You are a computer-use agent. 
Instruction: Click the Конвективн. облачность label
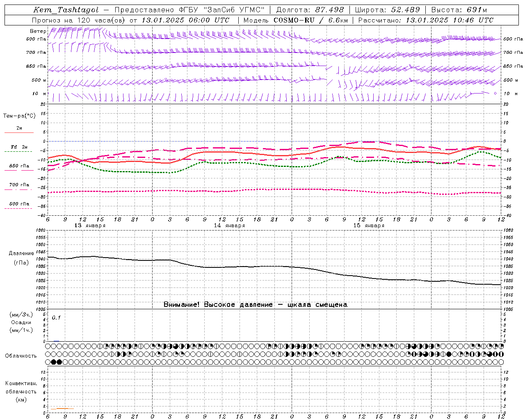pyautogui.click(x=21, y=388)
